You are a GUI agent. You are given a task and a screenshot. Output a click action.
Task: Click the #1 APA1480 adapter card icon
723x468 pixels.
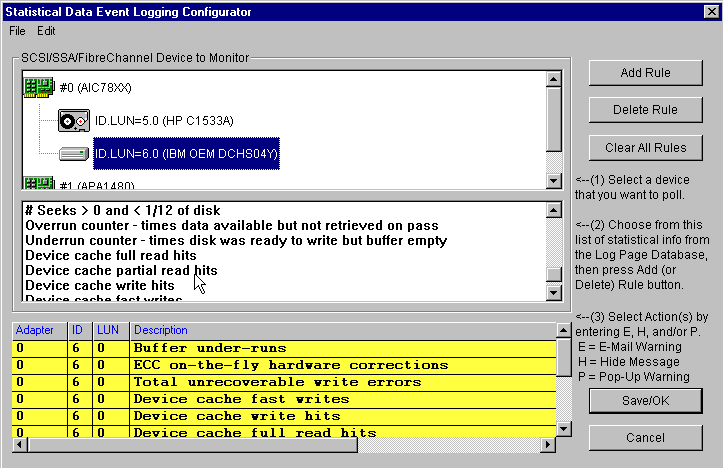tap(39, 184)
